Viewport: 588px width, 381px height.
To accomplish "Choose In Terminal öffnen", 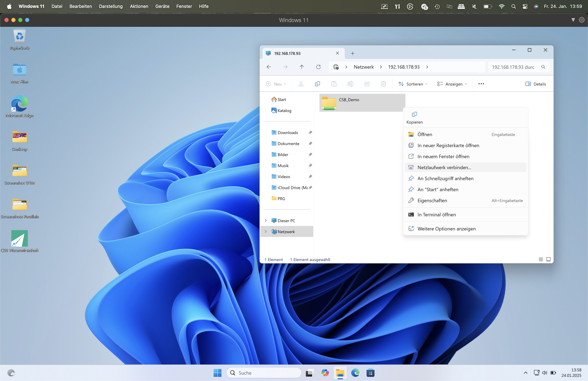I will pos(465,215).
